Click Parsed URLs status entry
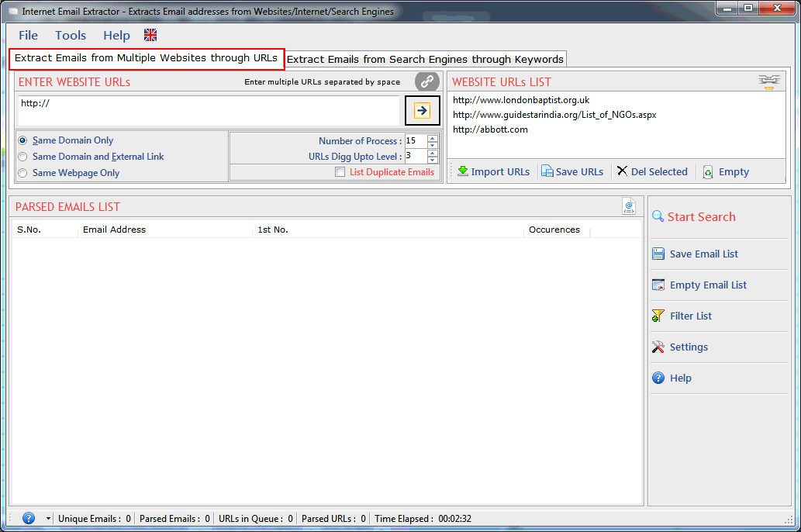The width and height of the screenshot is (801, 532). pos(333,519)
